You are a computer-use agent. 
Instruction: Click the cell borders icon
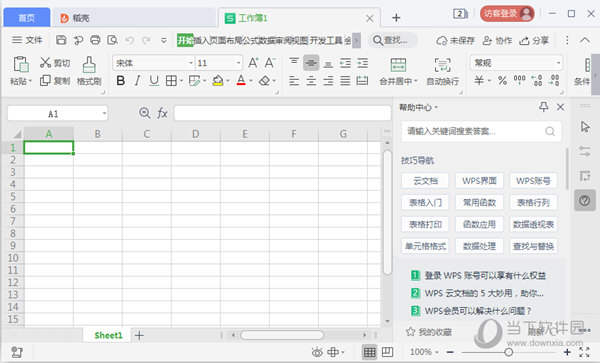point(171,81)
